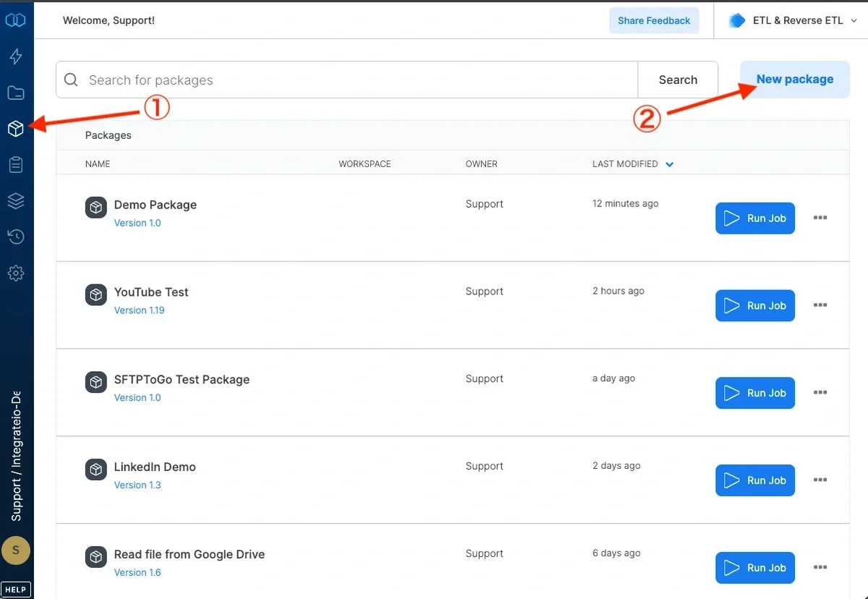Click the magnifying glass search icon

[70, 80]
